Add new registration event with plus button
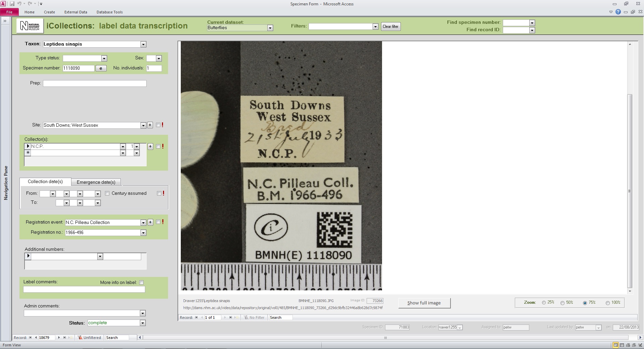 point(150,222)
